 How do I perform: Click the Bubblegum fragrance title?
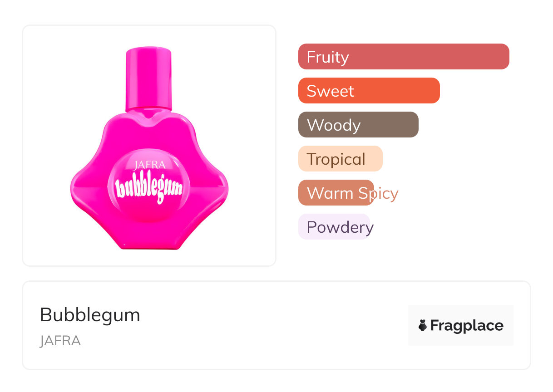[x=90, y=315]
